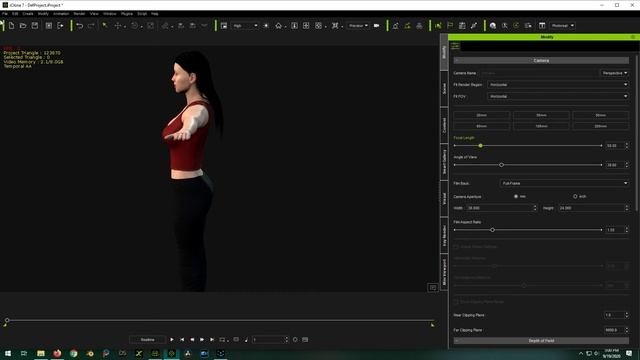This screenshot has height=360, width=640.
Task: Open the Animation menu
Action: click(61, 14)
